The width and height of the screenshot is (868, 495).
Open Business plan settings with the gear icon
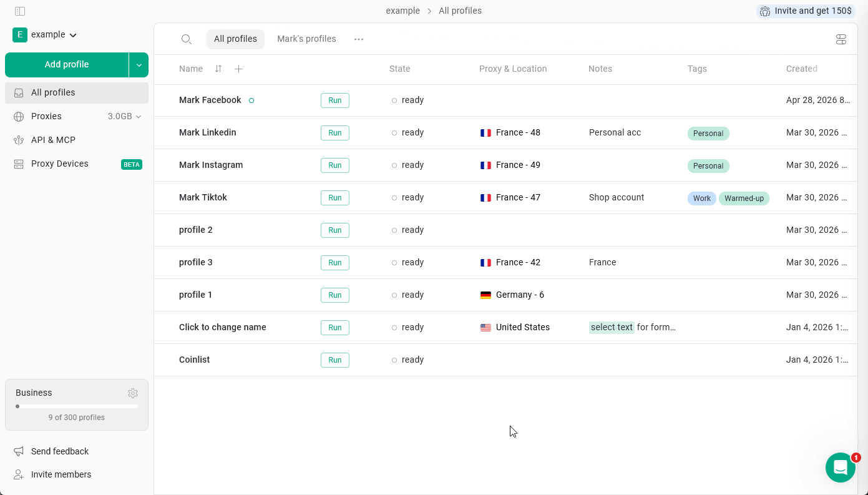tap(133, 393)
